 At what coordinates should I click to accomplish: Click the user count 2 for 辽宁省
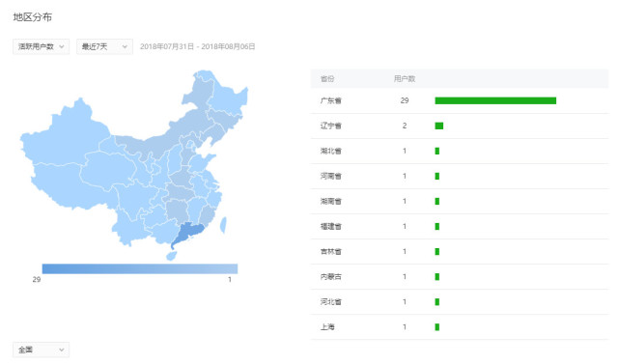point(405,126)
